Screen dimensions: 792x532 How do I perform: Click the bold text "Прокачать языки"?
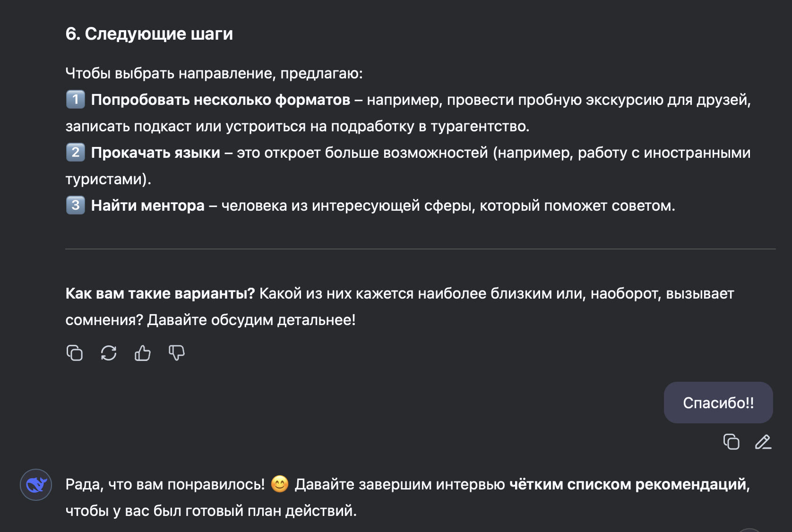(x=156, y=152)
